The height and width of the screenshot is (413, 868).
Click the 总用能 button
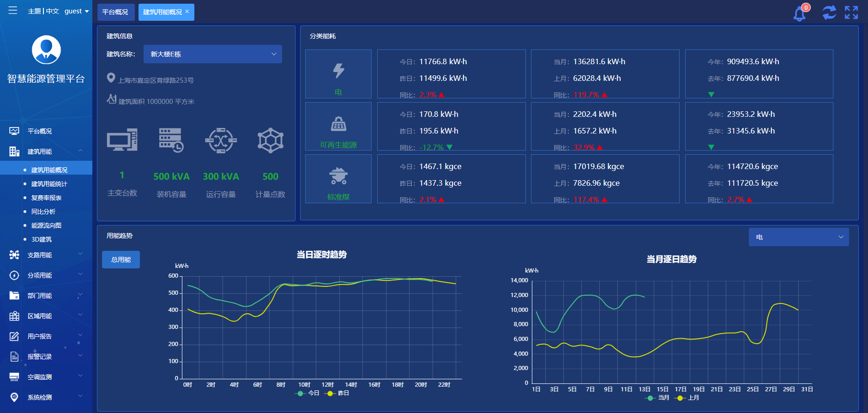pos(121,260)
